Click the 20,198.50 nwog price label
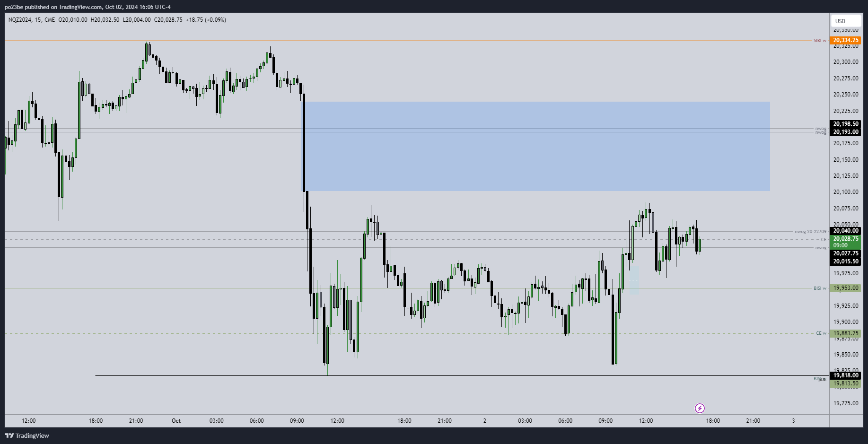 click(845, 124)
